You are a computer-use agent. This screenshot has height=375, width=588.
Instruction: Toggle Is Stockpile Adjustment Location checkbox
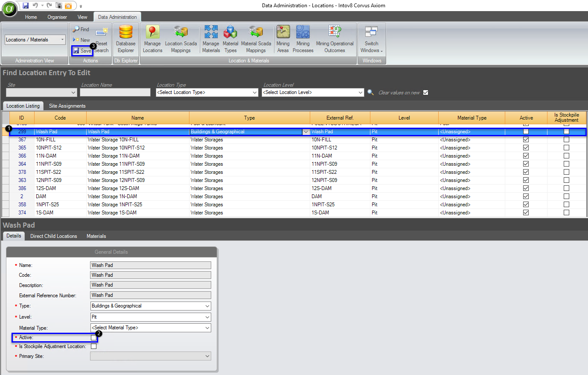click(93, 346)
